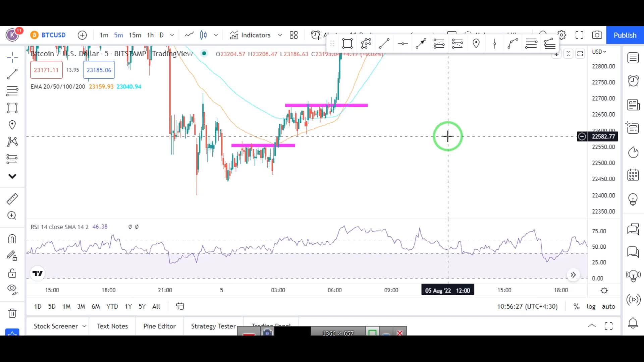Open chart settings with the gear icon
644x362 pixels.
click(x=562, y=35)
